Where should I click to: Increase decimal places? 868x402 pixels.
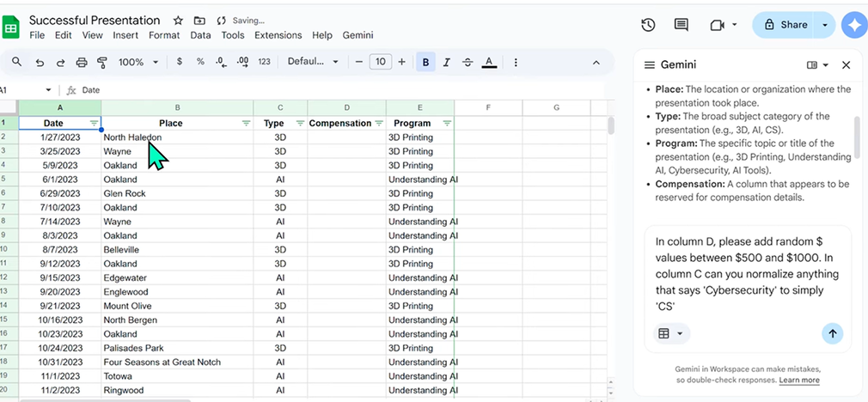click(x=242, y=62)
